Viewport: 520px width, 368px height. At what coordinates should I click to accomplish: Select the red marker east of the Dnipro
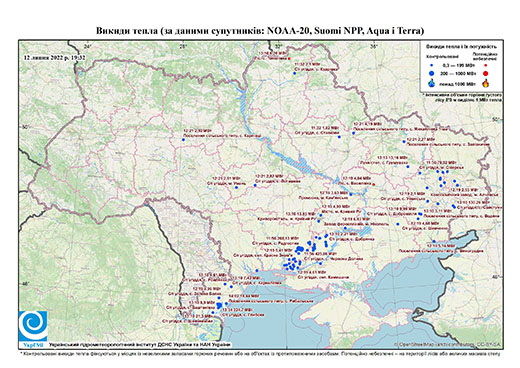(x=374, y=184)
